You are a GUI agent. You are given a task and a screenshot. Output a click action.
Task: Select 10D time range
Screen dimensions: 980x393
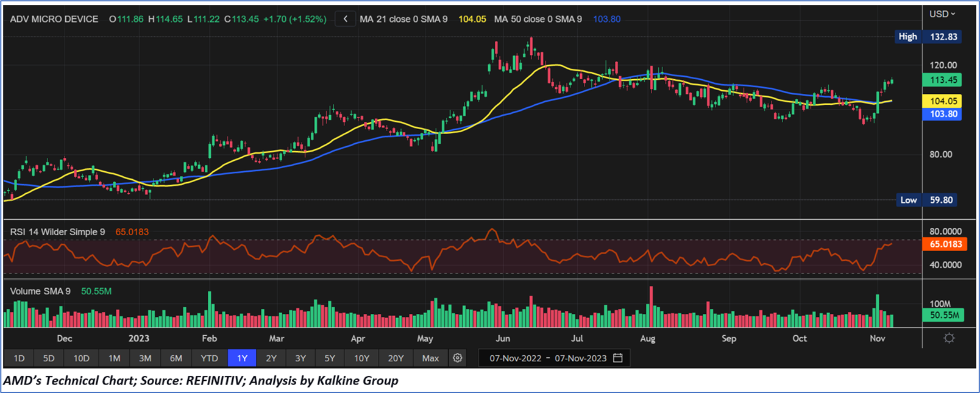click(81, 358)
